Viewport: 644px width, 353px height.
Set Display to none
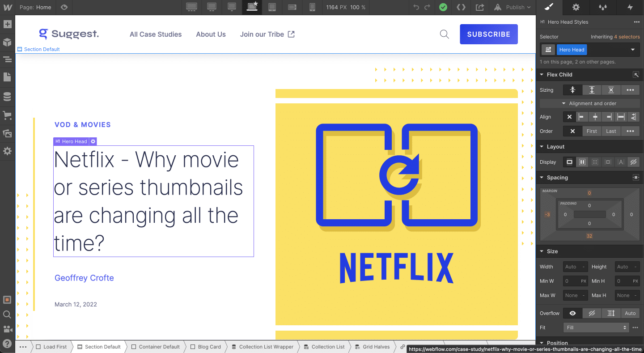click(633, 162)
